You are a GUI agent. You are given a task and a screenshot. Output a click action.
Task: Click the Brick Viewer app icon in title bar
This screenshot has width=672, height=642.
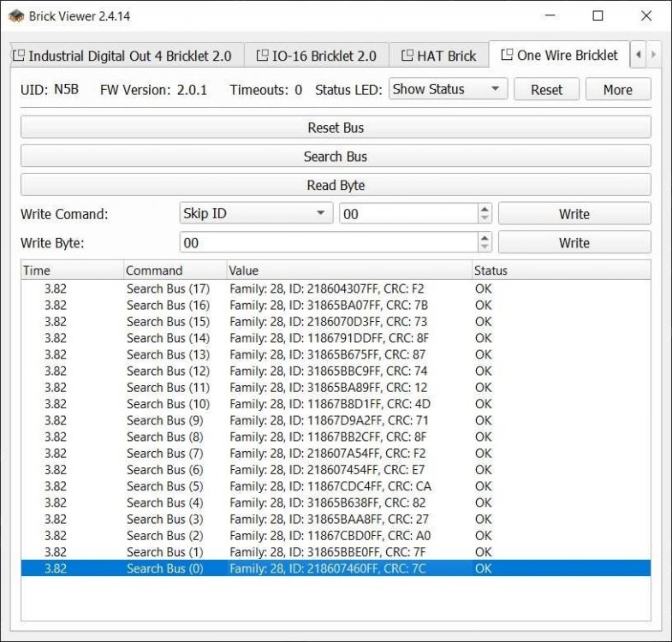16,16
